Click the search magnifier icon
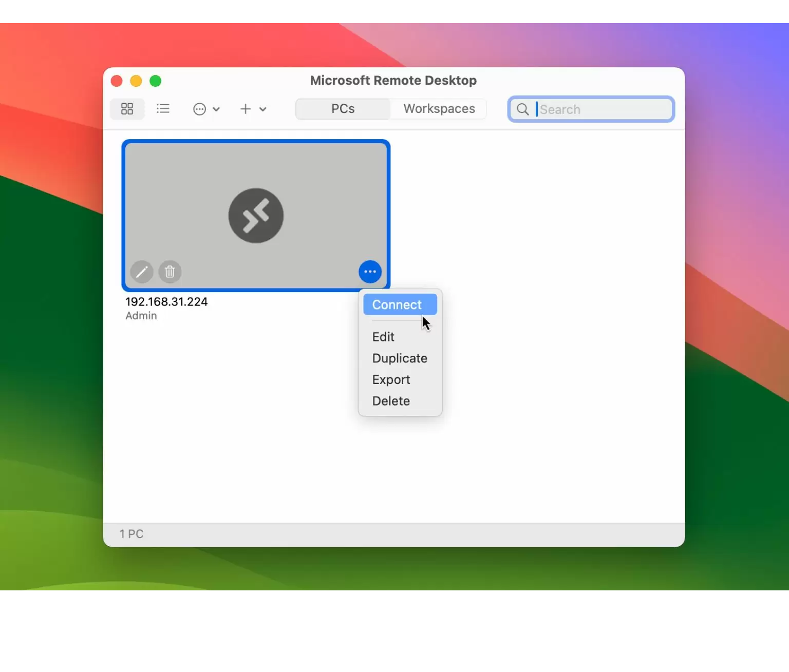The image size is (789, 672). coord(522,109)
